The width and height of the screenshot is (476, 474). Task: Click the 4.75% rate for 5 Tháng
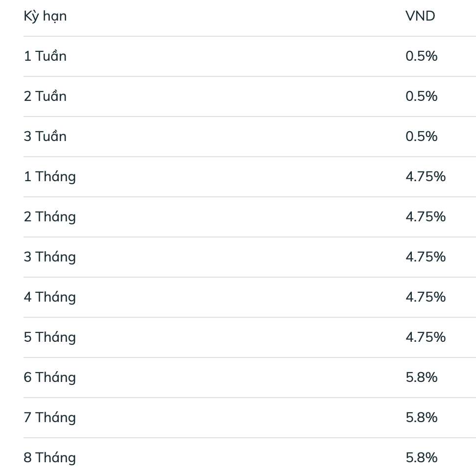pyautogui.click(x=426, y=337)
